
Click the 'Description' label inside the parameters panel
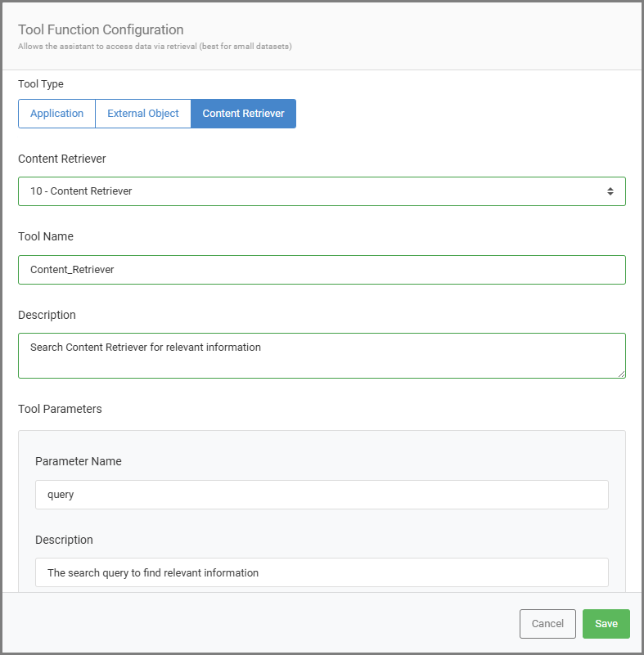[x=64, y=540]
